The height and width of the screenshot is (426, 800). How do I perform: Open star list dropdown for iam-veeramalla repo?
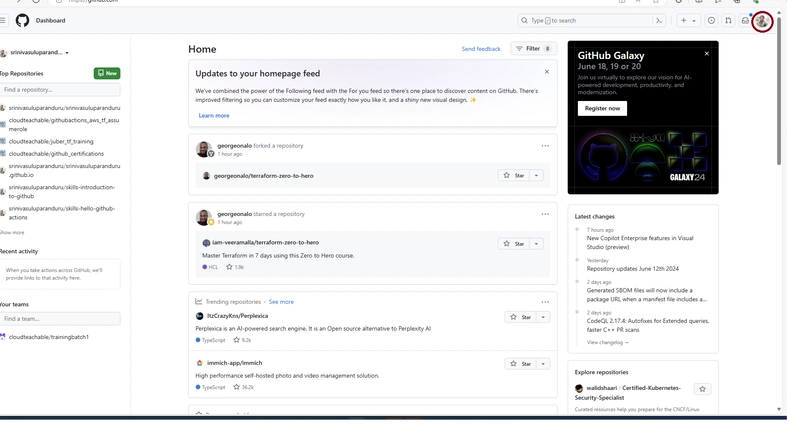(538, 243)
